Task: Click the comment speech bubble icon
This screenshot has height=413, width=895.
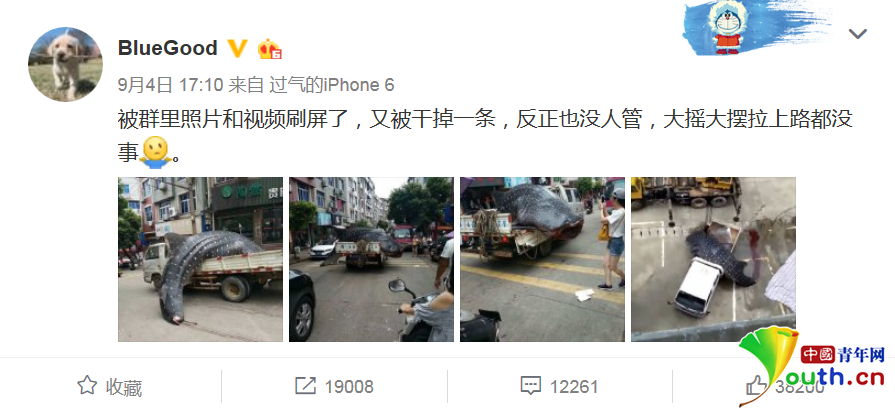Action: coord(531,386)
